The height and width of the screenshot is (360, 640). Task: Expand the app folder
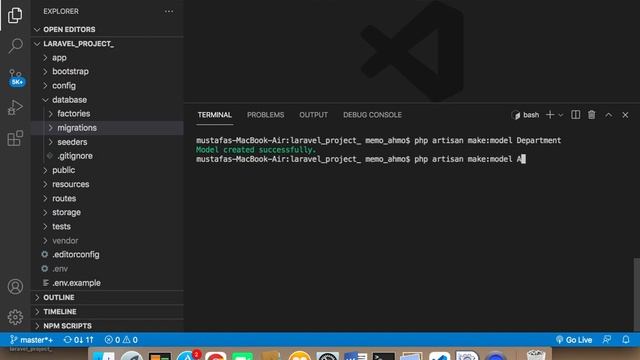[x=108, y=58]
